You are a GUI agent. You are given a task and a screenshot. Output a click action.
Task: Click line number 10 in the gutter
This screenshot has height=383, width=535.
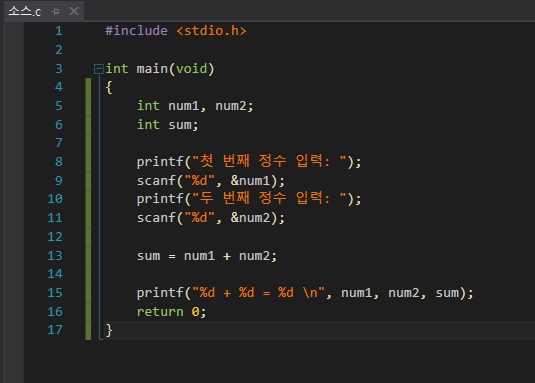[55, 199]
